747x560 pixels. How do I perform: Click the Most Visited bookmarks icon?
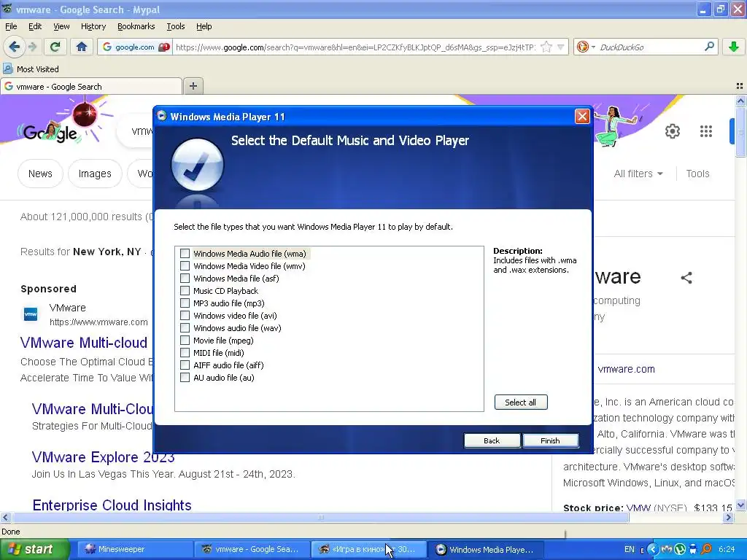[8, 69]
